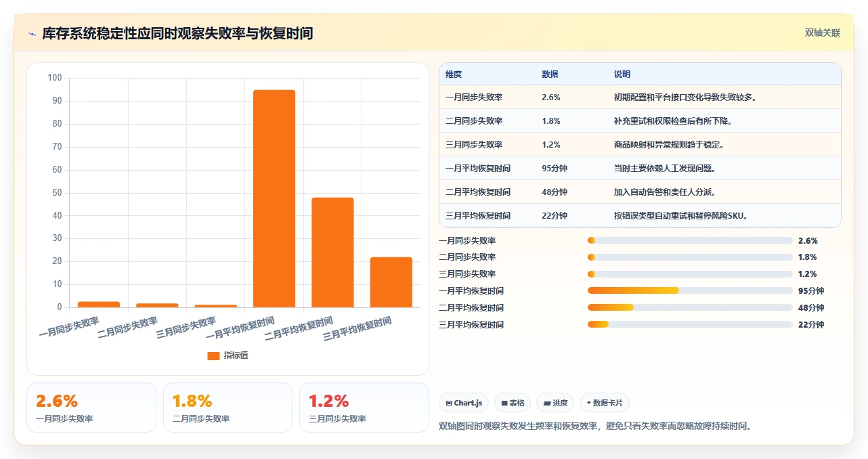Screen dimensions: 868x459
Task: Select the 一月平均恢复时间 table row label
Action: coord(478,169)
